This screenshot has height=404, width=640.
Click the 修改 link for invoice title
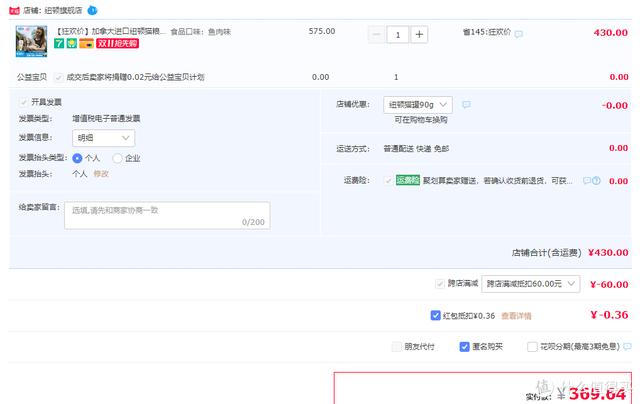tap(101, 174)
